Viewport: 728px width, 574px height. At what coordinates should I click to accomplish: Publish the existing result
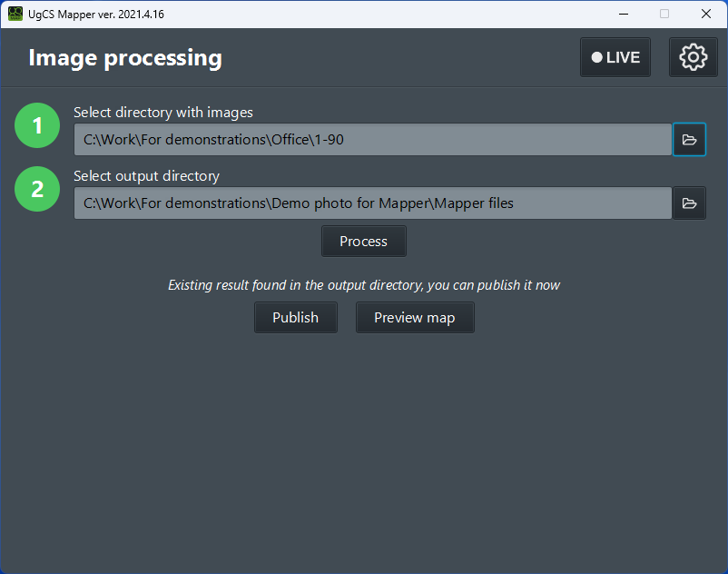click(296, 317)
